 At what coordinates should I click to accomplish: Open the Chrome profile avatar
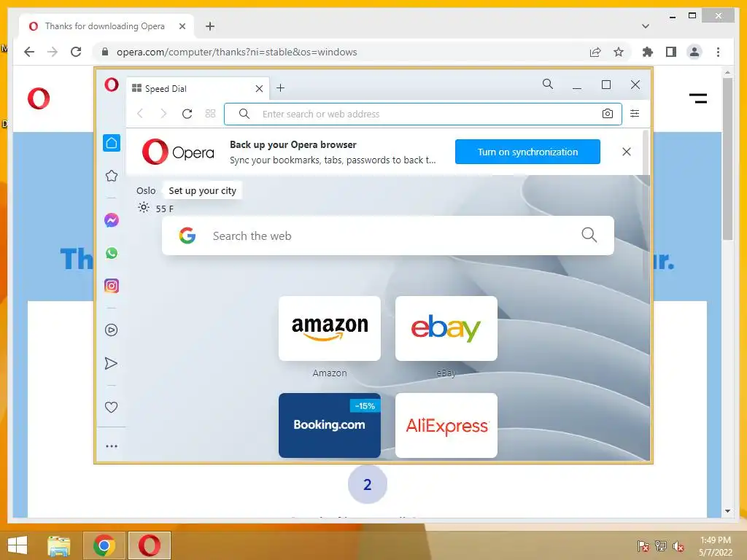pos(694,52)
